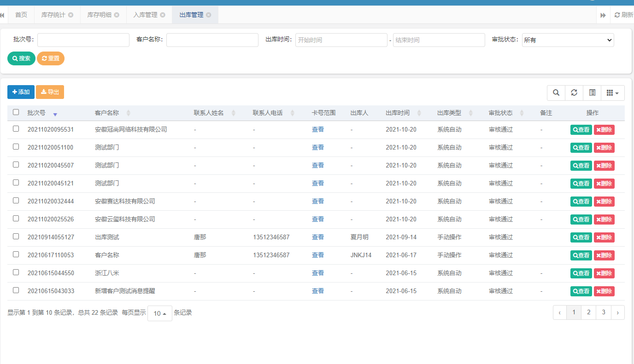Go to previous page with ‹ arrow
Viewport: 634px width, 364px height.
pos(559,312)
